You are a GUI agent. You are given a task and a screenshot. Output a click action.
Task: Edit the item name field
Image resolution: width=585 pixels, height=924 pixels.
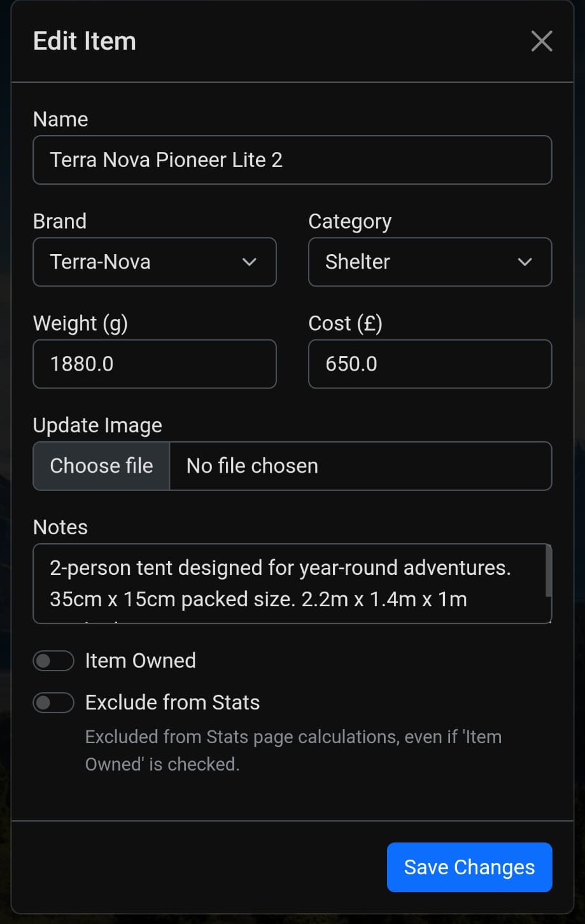pos(292,160)
